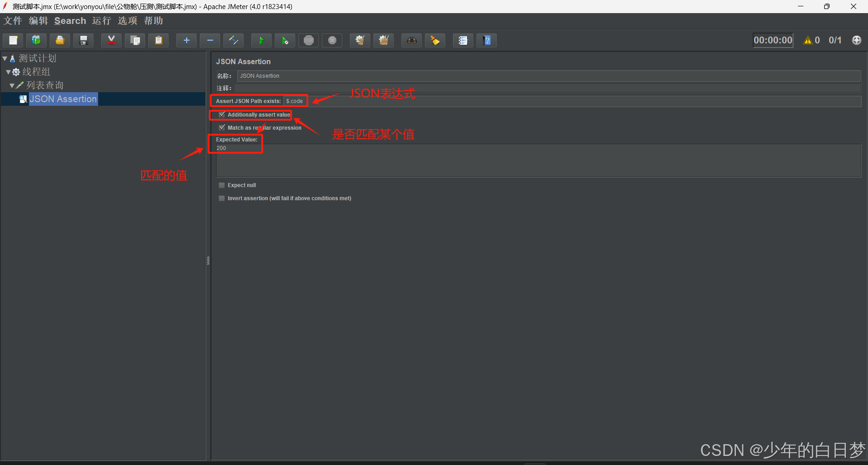Click the Clear results broom icon

(360, 40)
